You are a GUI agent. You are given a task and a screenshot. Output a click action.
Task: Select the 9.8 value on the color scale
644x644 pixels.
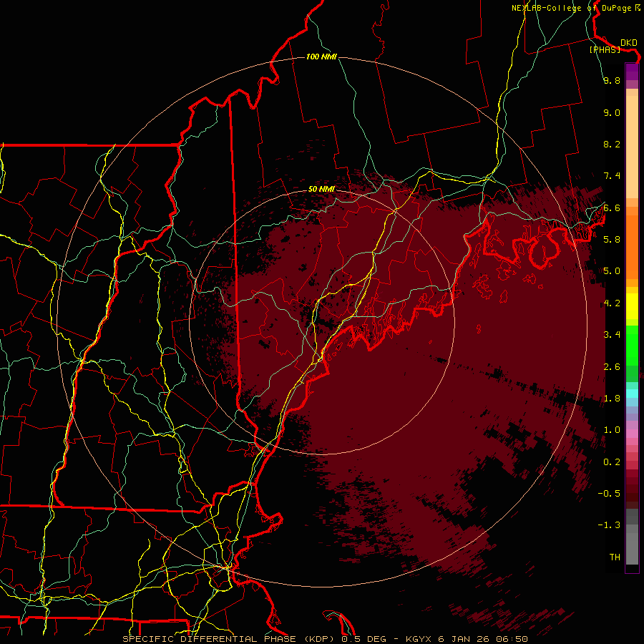(612, 80)
